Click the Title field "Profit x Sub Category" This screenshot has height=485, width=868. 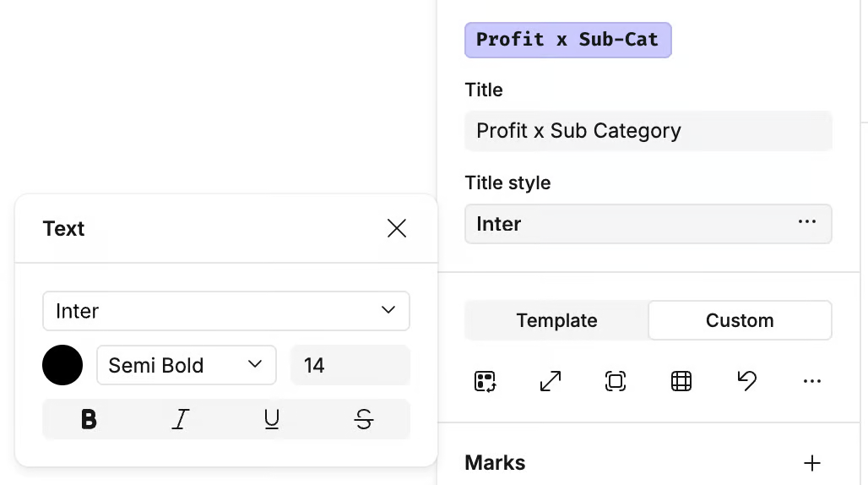click(x=648, y=131)
